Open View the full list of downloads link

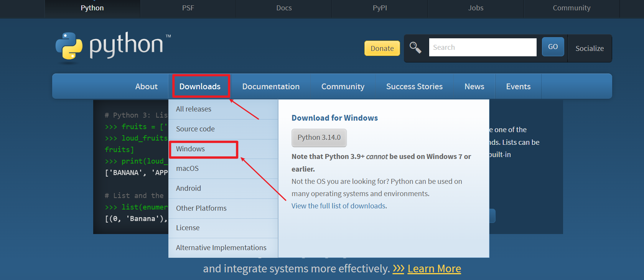click(x=339, y=206)
